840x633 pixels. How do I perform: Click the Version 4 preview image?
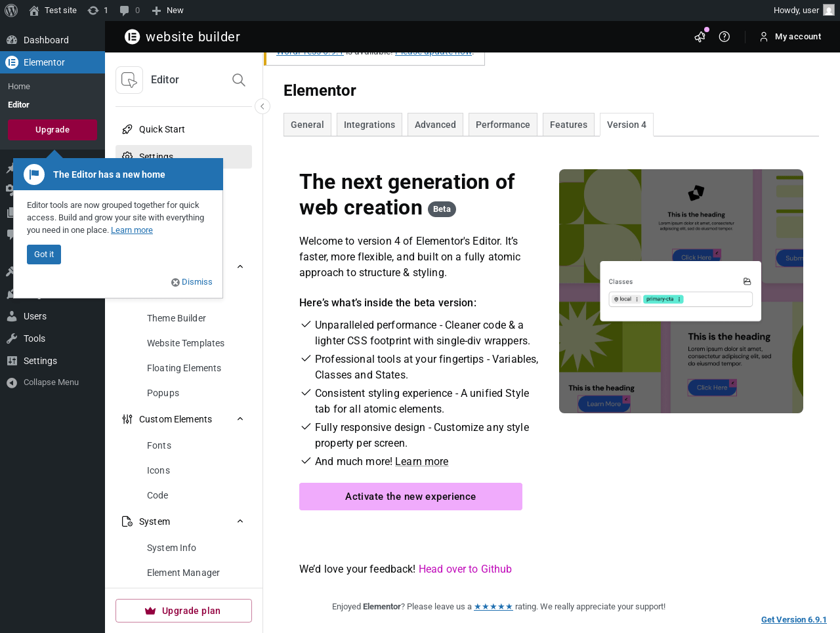(681, 291)
